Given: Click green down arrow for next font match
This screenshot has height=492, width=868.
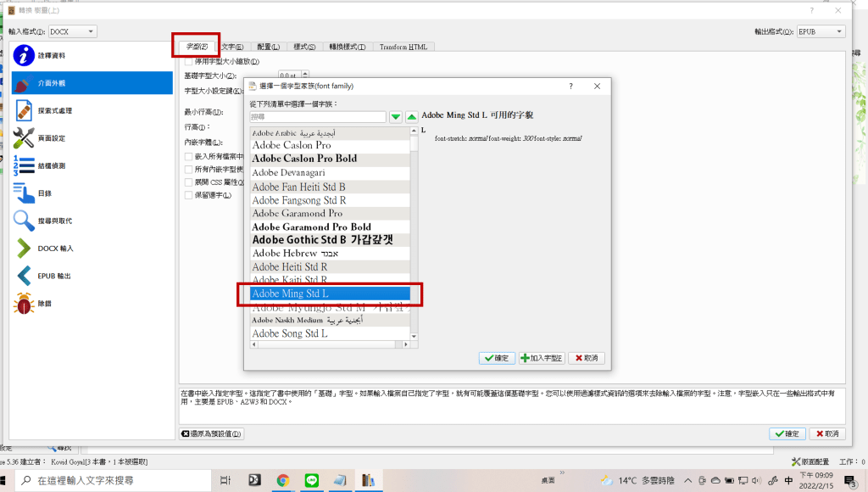Looking at the screenshot, I should point(396,117).
